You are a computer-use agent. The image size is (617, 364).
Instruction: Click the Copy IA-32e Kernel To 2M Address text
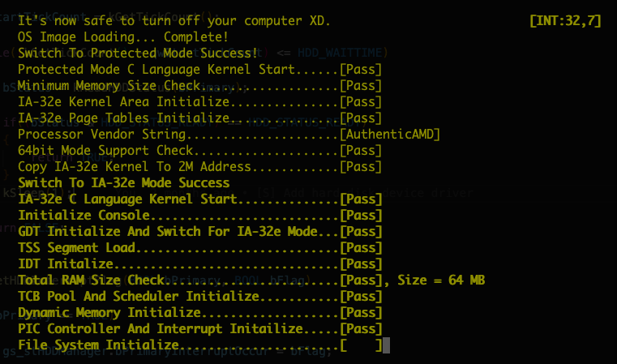pyautogui.click(x=134, y=166)
